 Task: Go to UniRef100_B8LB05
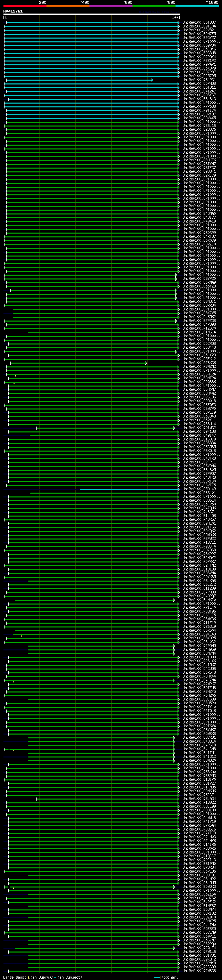click(x=199, y=470)
